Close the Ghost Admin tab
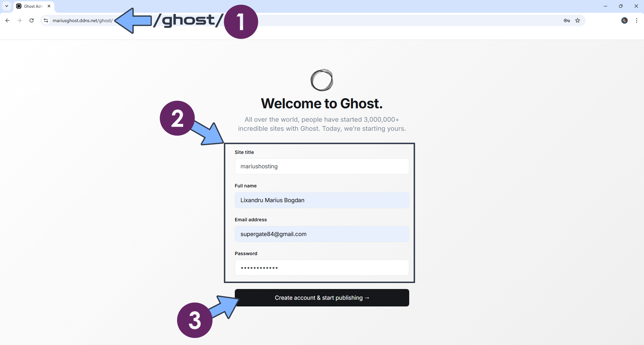Screen dimensions: 644x345 tap(49, 6)
